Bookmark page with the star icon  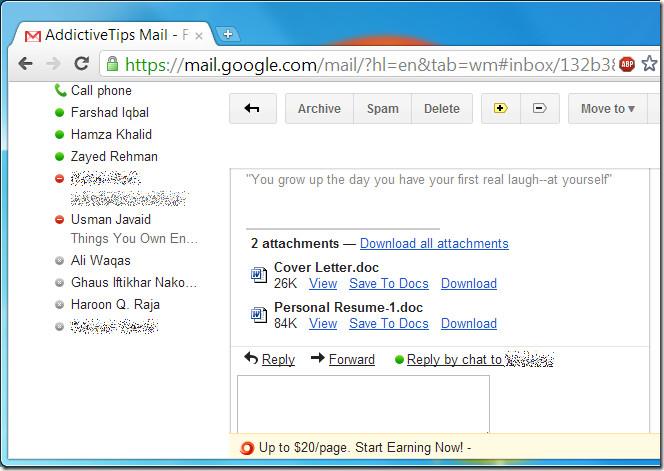pyautogui.click(x=650, y=64)
